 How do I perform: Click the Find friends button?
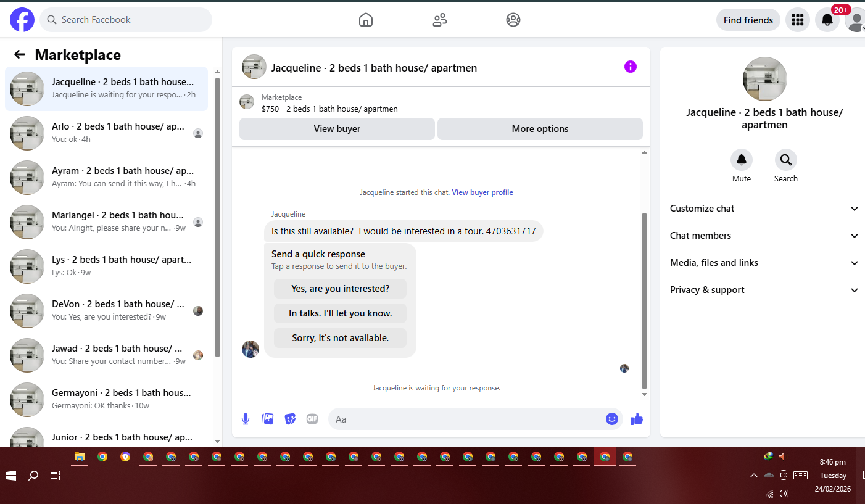pos(748,20)
